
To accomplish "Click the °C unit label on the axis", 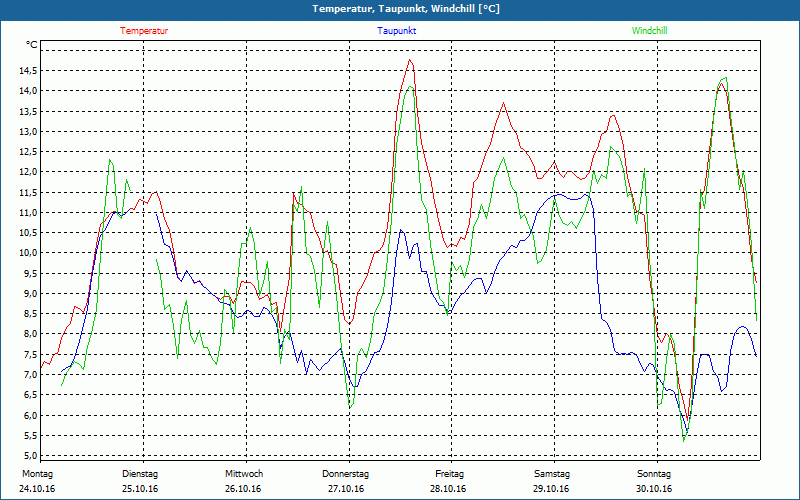I will (32, 45).
